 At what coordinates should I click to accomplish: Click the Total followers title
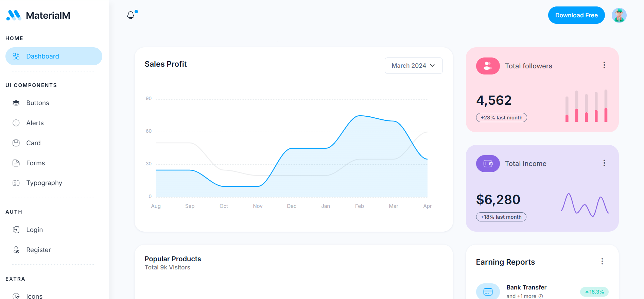pyautogui.click(x=528, y=66)
